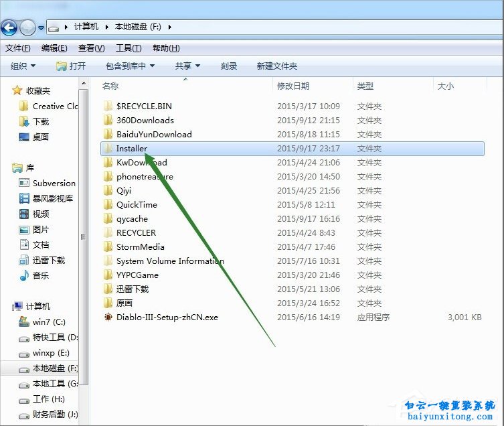The image size is (504, 426).
Task: Open 文档 library in sidebar
Action: point(34,245)
